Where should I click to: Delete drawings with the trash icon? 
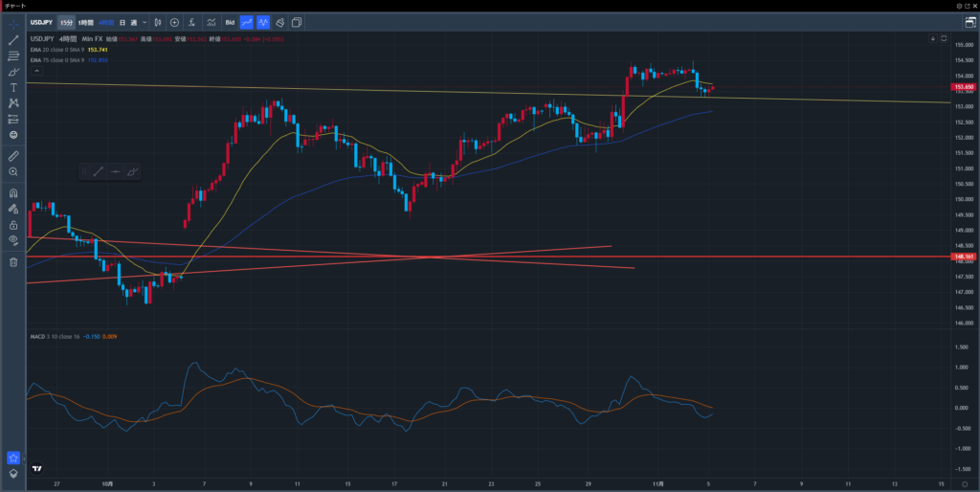pyautogui.click(x=13, y=261)
